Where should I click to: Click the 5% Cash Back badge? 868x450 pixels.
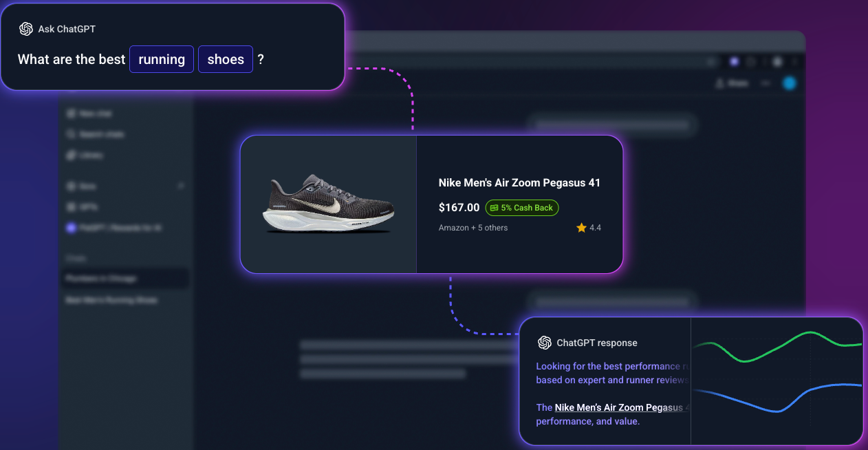tap(522, 208)
